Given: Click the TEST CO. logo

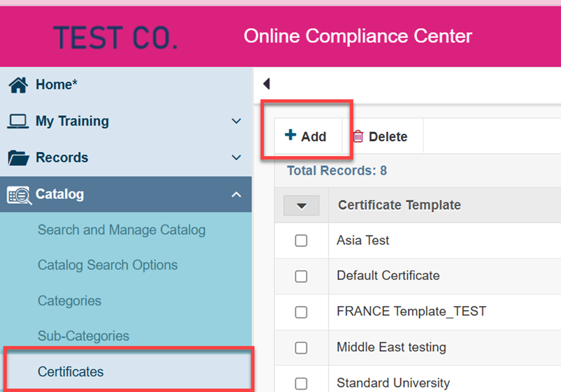Looking at the screenshot, I should 116,37.
